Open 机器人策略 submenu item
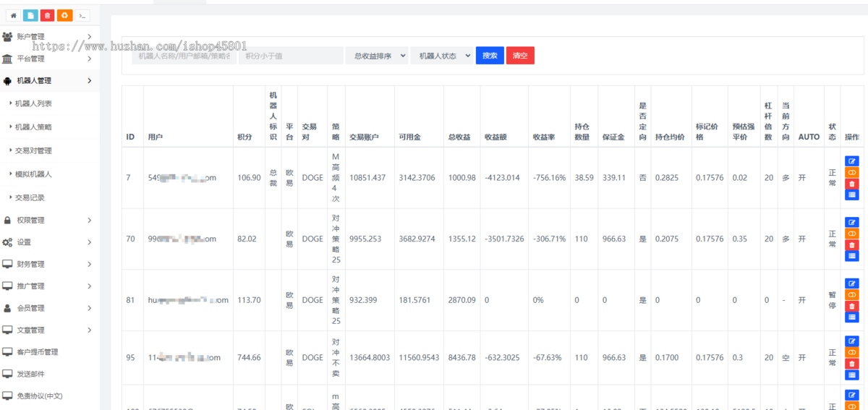The height and width of the screenshot is (410, 868). [33, 127]
